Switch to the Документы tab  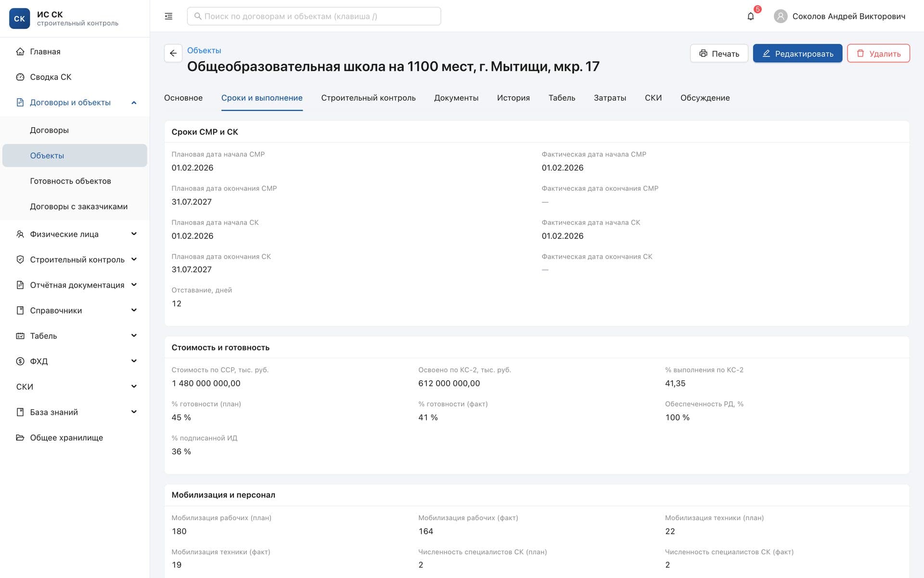tap(456, 98)
